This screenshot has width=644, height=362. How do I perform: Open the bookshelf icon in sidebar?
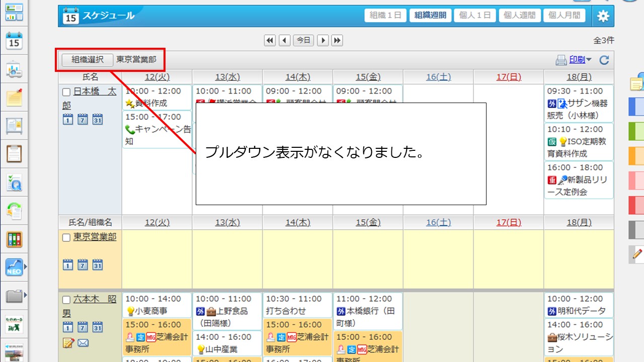pos(14,239)
